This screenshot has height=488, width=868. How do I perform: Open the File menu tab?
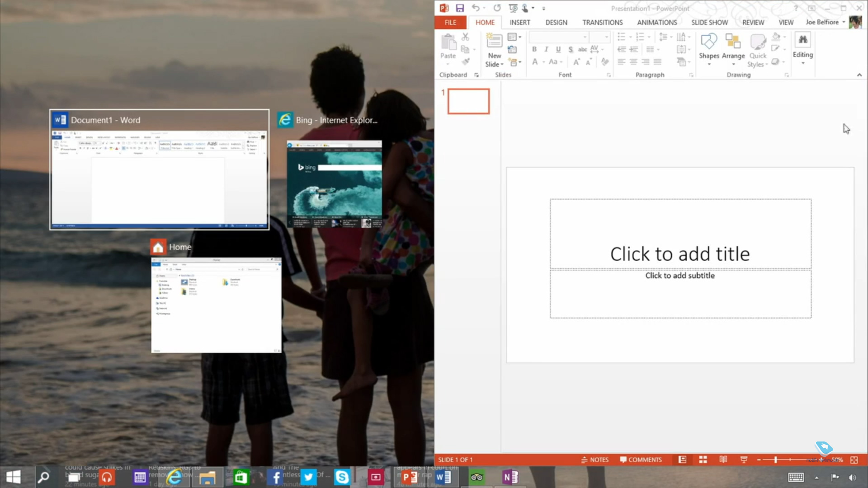pos(450,22)
